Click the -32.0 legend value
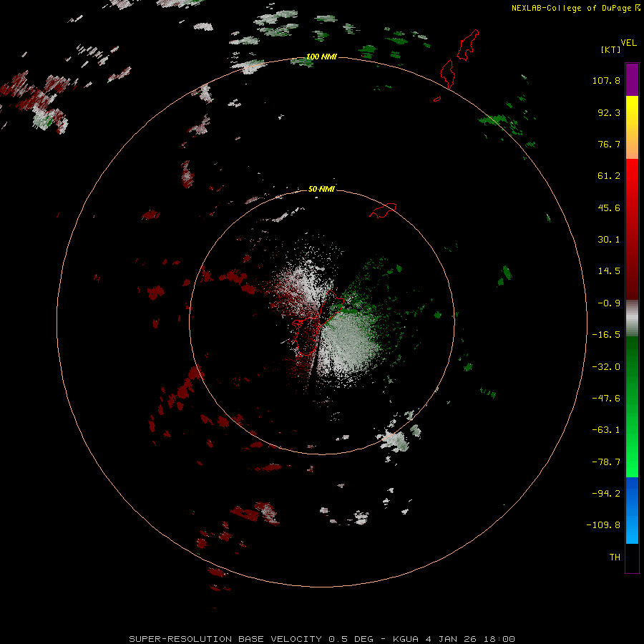Image resolution: width=644 pixels, height=644 pixels. pos(606,367)
